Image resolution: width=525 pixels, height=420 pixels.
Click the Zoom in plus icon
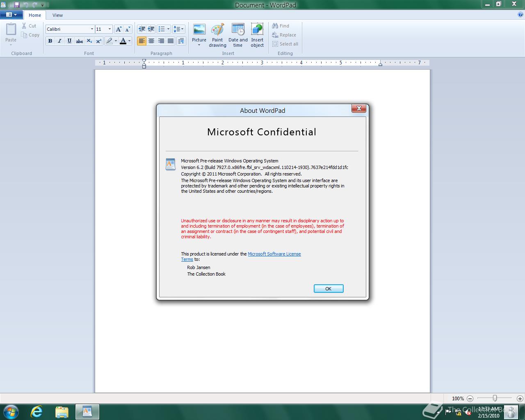tap(520, 398)
